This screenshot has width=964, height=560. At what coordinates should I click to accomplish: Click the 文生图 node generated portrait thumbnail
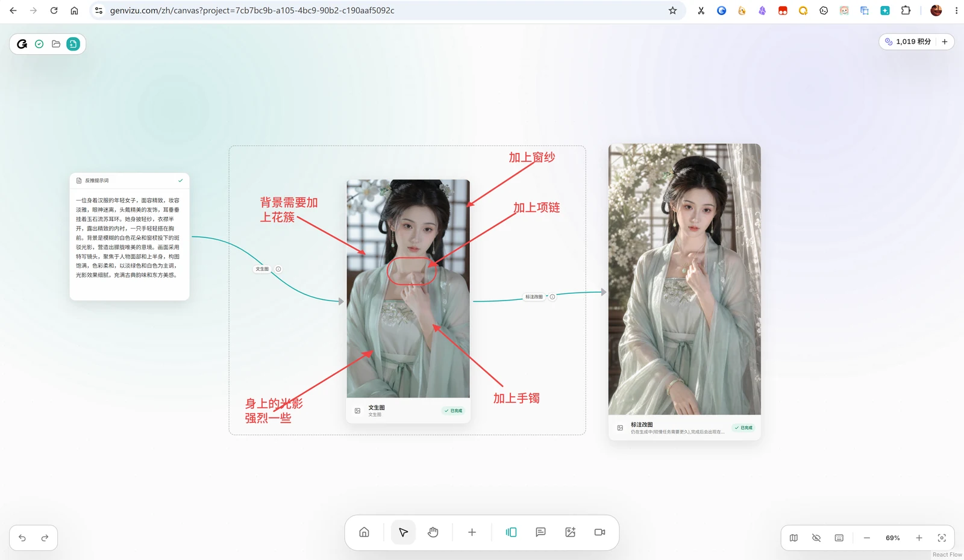point(408,288)
